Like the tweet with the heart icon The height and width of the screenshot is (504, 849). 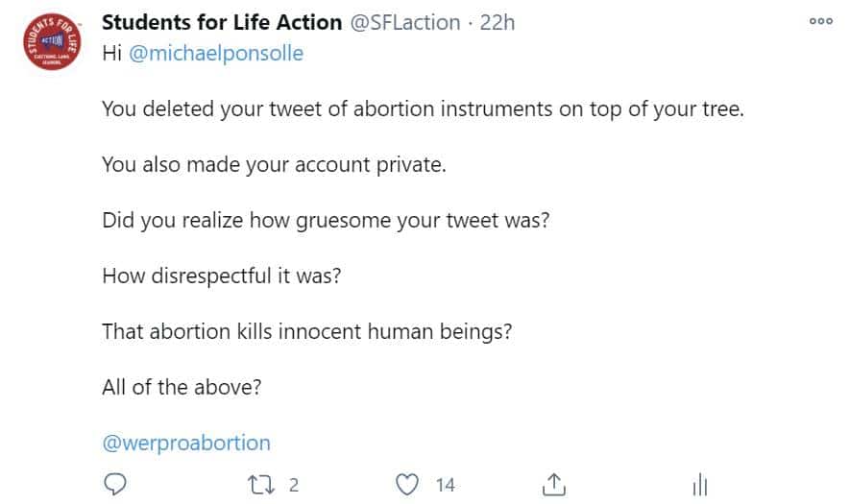(406, 485)
